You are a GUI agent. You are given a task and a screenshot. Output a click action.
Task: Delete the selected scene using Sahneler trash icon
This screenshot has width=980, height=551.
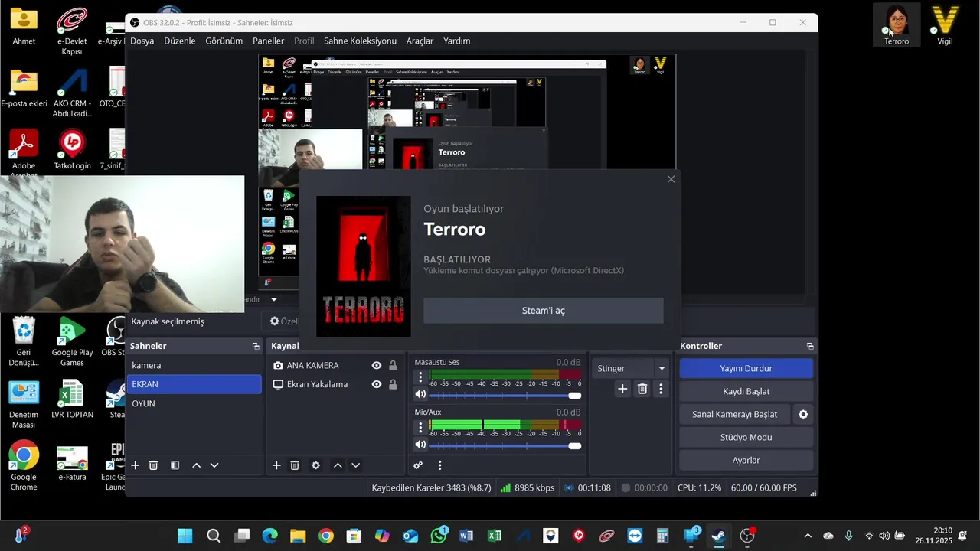(x=153, y=465)
